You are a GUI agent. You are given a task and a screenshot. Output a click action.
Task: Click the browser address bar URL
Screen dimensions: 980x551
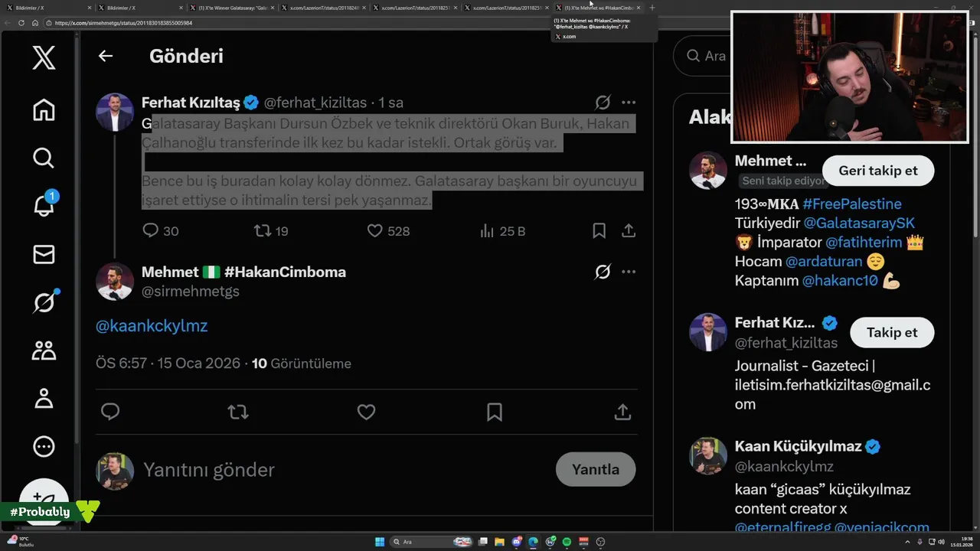(123, 23)
